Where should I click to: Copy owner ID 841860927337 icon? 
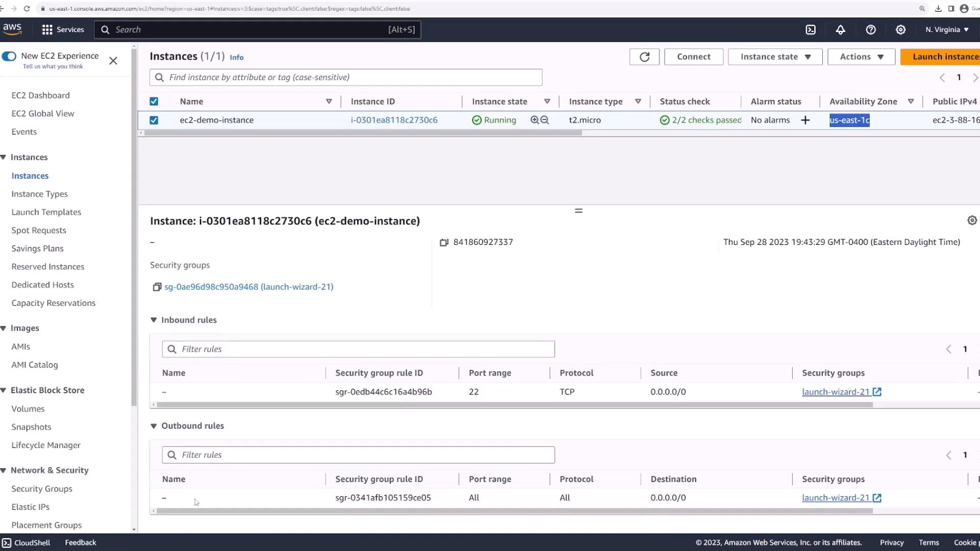[x=444, y=242]
